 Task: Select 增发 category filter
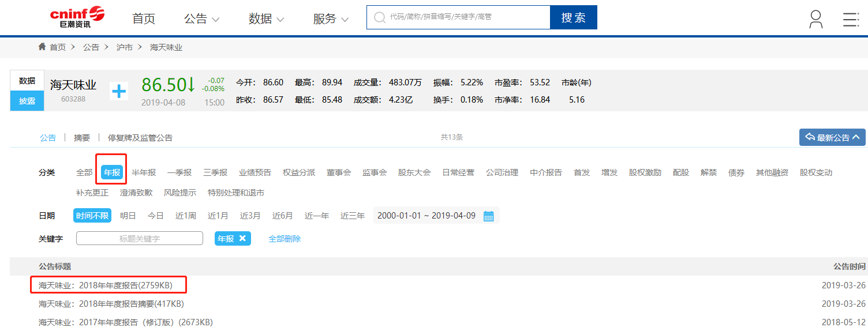pyautogui.click(x=609, y=172)
